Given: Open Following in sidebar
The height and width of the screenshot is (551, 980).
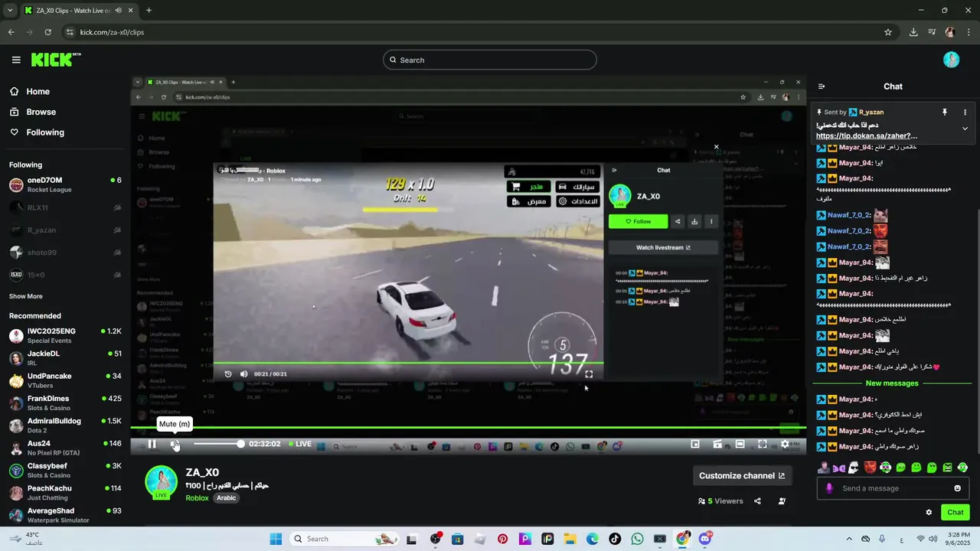Looking at the screenshot, I should coord(45,132).
